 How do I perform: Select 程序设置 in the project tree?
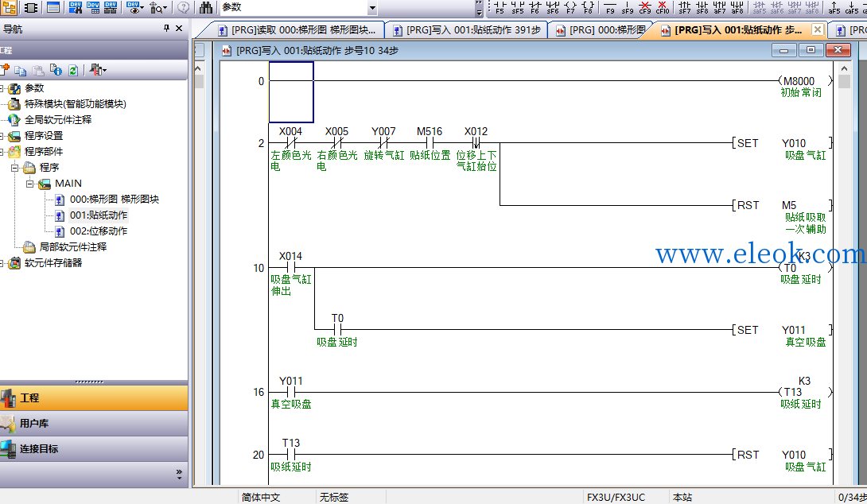pyautogui.click(x=44, y=136)
